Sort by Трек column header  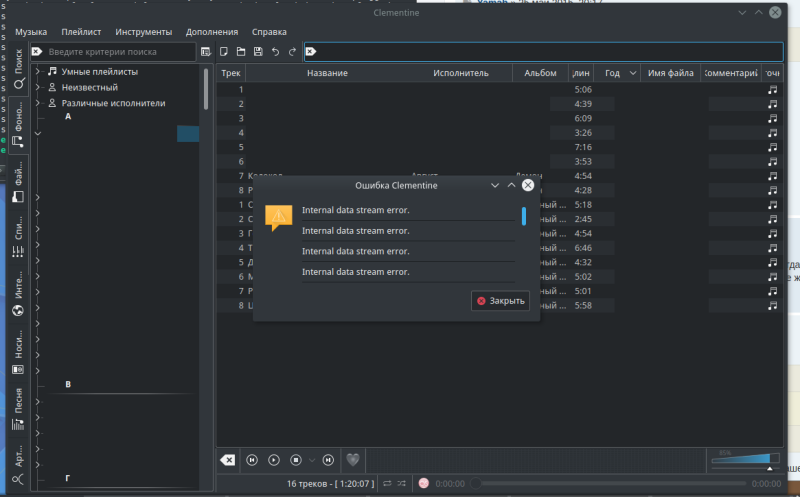coord(231,73)
